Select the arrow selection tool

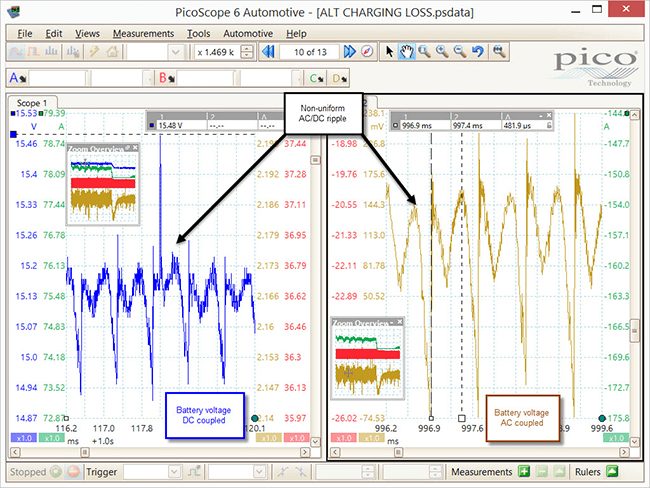pyautogui.click(x=389, y=52)
